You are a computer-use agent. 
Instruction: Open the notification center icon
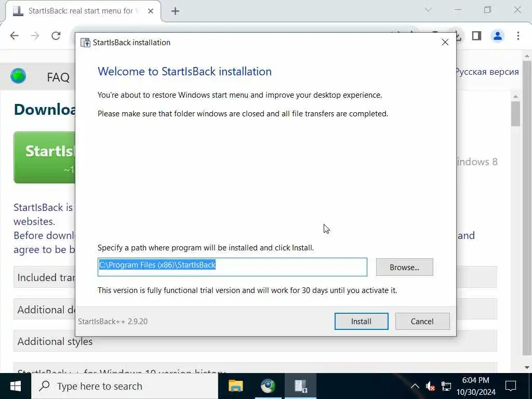coord(510,386)
